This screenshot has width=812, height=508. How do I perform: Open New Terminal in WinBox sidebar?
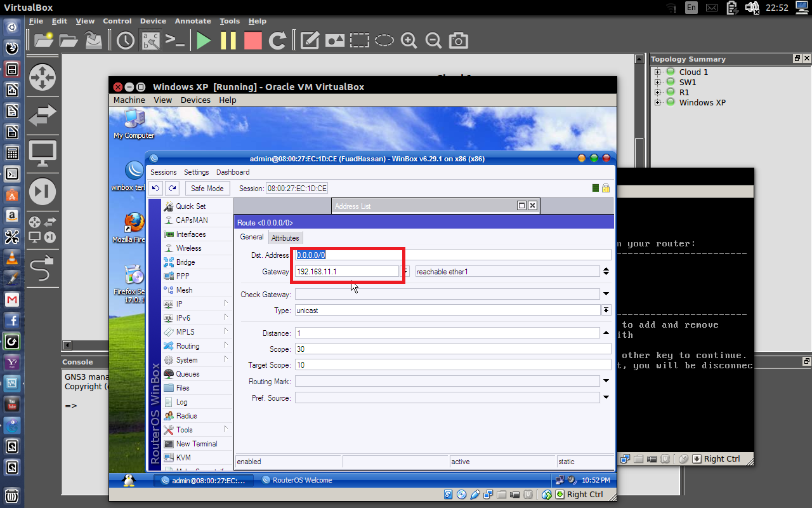[x=196, y=444]
